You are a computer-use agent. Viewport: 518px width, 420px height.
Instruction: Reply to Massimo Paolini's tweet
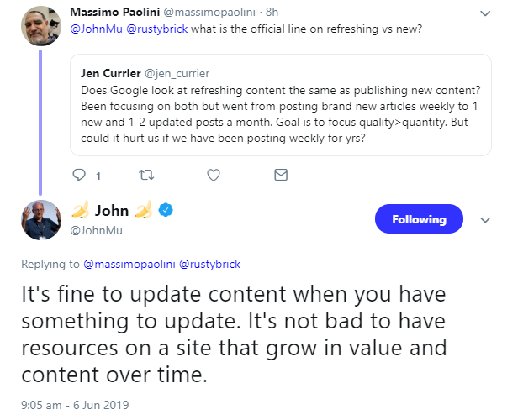pos(80,176)
